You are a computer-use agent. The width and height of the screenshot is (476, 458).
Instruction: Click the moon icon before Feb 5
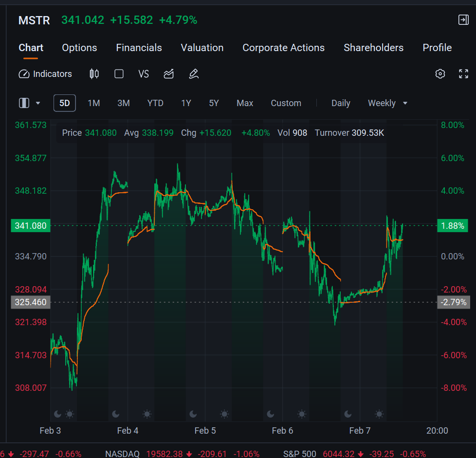[x=193, y=414]
